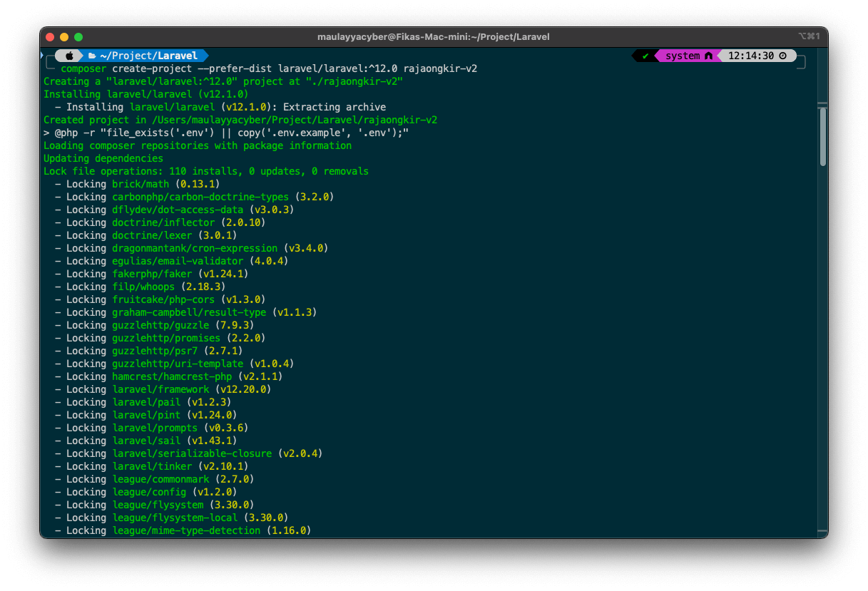Click the home icon beside system
The width and height of the screenshot is (868, 591).
pyautogui.click(x=708, y=56)
